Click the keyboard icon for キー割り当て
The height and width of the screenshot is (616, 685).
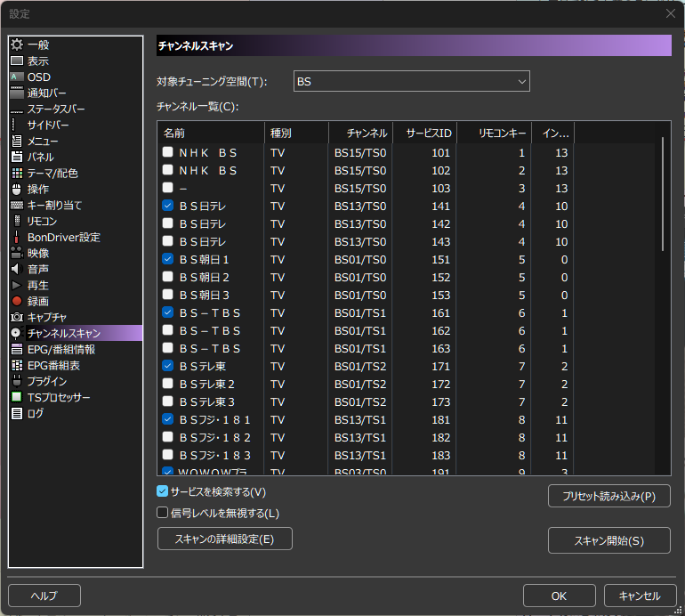click(x=17, y=205)
